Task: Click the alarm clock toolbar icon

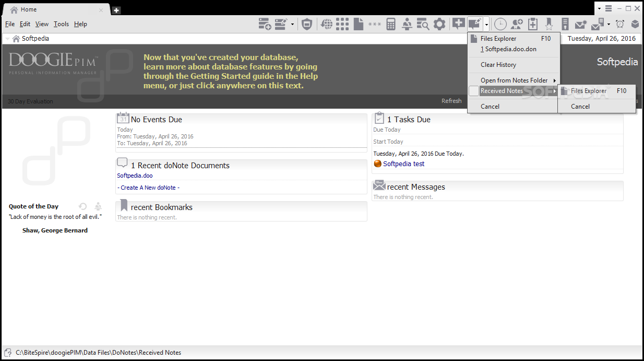Action: [x=620, y=24]
